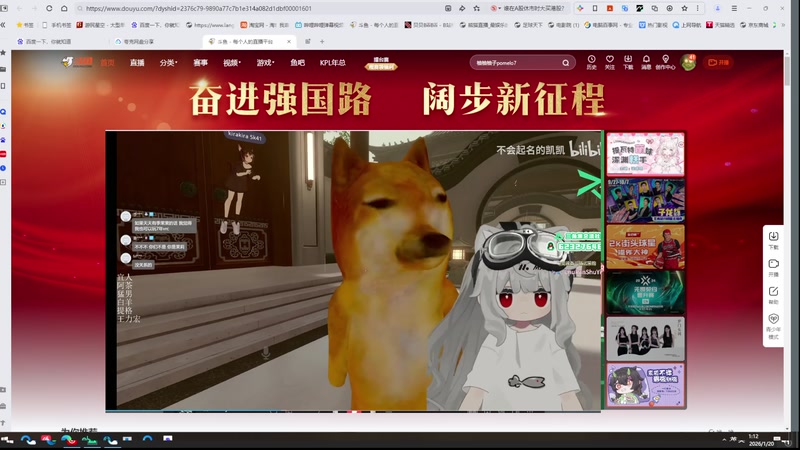The height and width of the screenshot is (450, 800).
Task: Reload the page with the refresh icon
Action: point(49,8)
